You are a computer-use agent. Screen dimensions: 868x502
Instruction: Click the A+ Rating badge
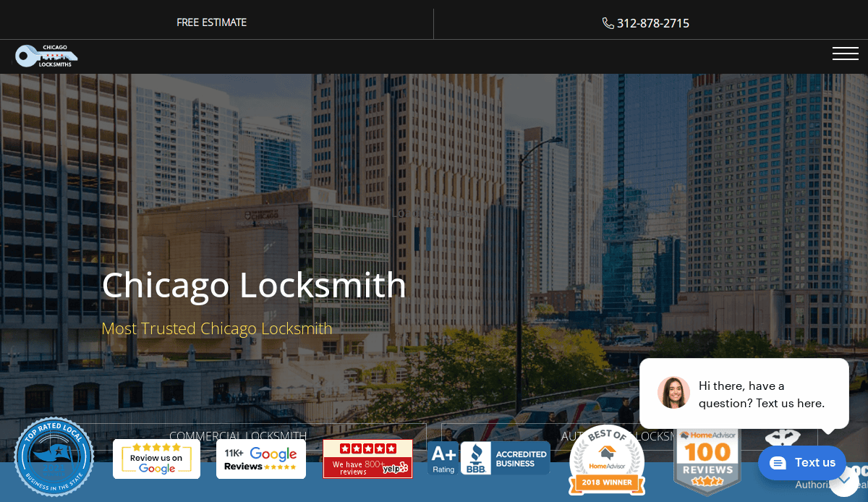point(443,459)
